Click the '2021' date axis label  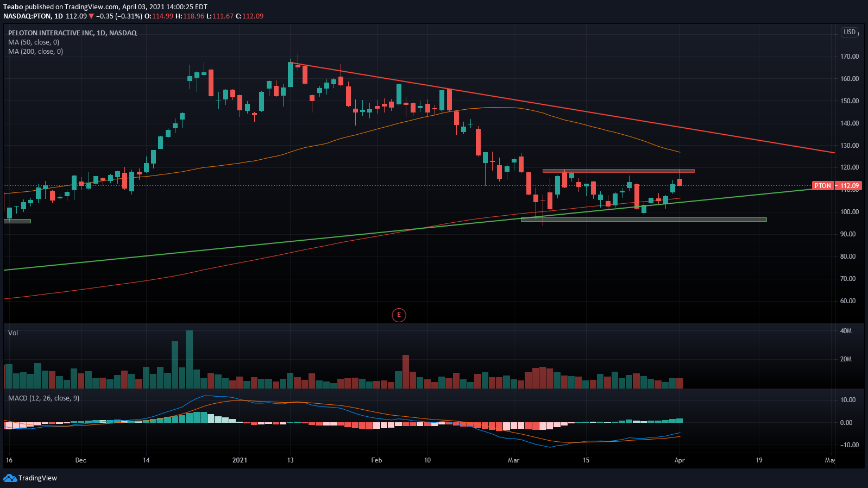coord(240,460)
